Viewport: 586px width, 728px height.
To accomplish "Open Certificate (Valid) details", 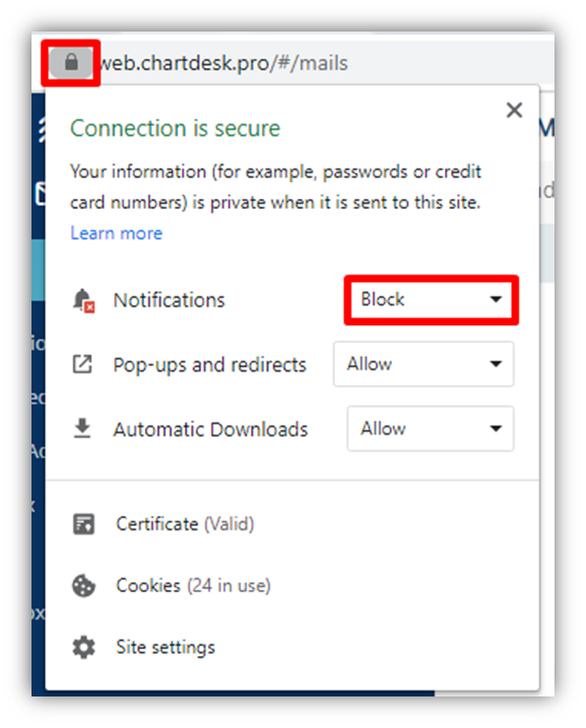I will pyautogui.click(x=185, y=524).
